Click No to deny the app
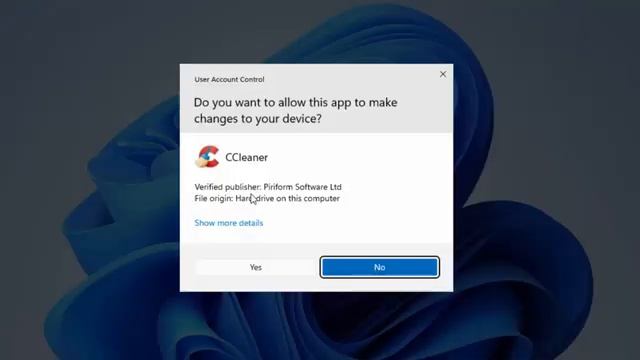 click(x=380, y=267)
